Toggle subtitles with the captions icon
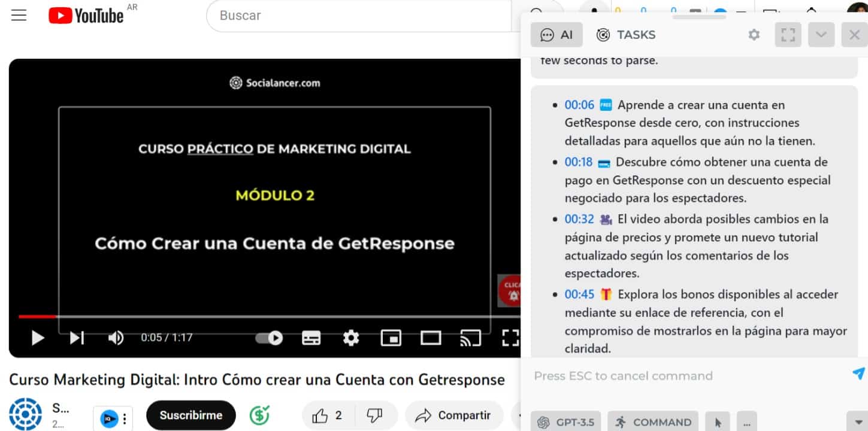The image size is (868, 431). coord(311,338)
